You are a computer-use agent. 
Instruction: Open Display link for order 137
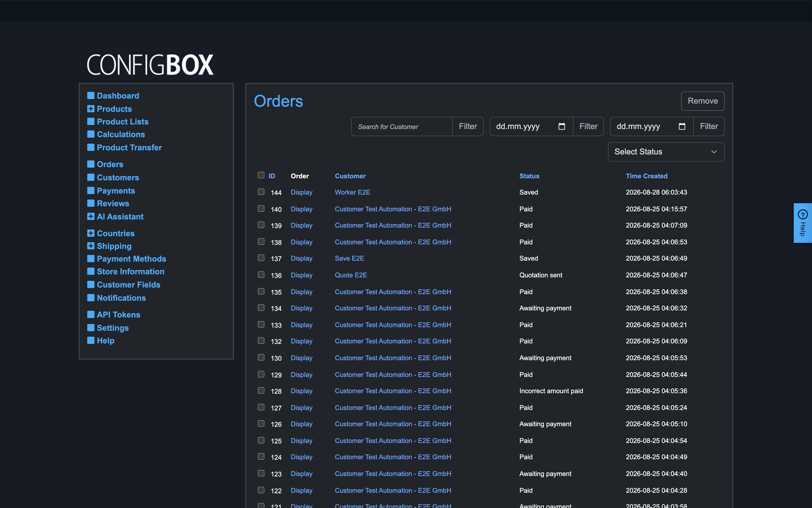[x=301, y=258]
